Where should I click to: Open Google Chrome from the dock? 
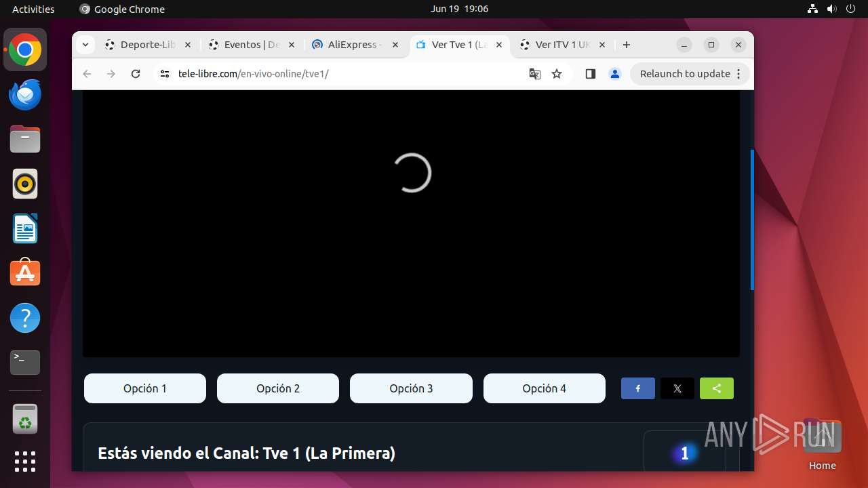(25, 50)
